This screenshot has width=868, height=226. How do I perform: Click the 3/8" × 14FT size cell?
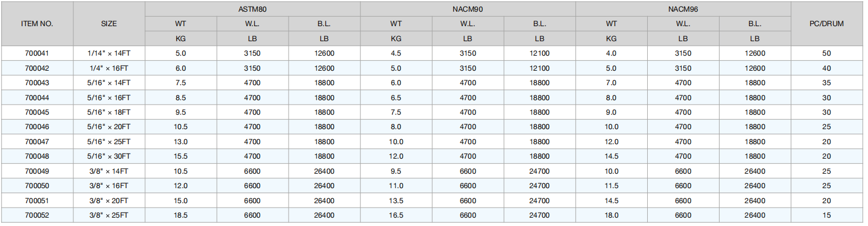(x=109, y=171)
